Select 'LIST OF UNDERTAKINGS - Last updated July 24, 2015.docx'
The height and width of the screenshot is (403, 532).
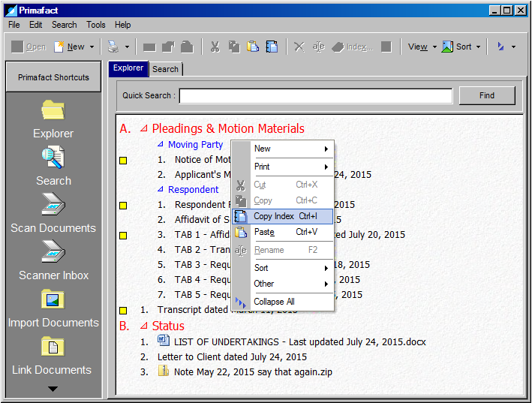(x=300, y=342)
